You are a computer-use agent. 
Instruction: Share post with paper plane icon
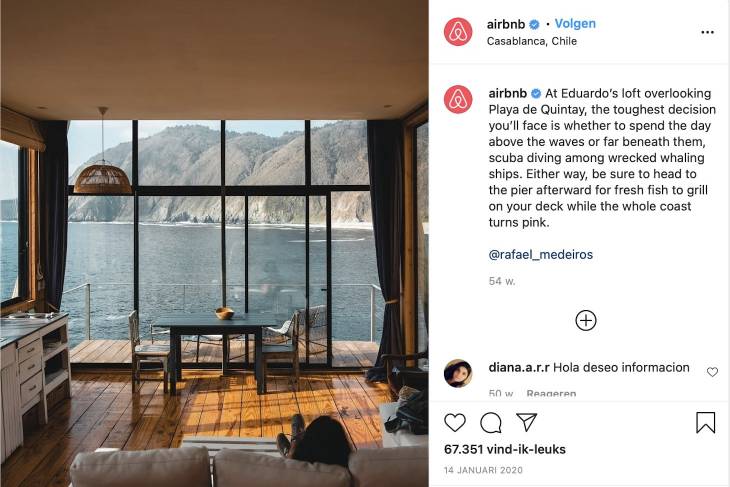pos(527,422)
